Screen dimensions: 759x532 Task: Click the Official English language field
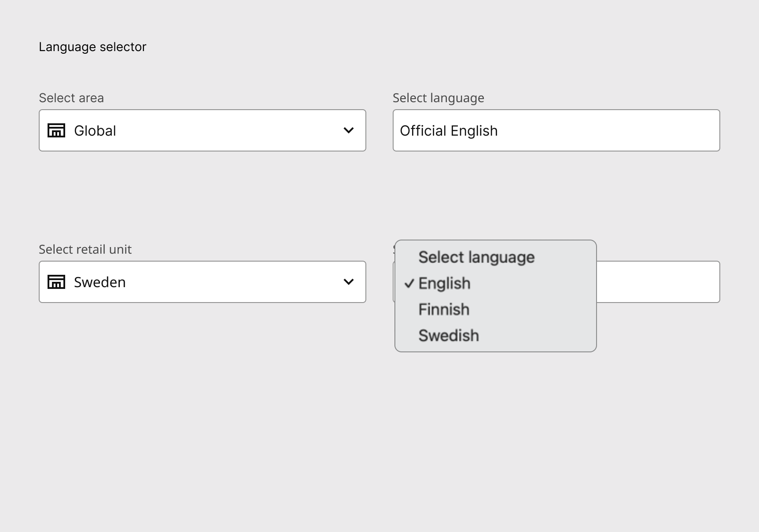556,130
